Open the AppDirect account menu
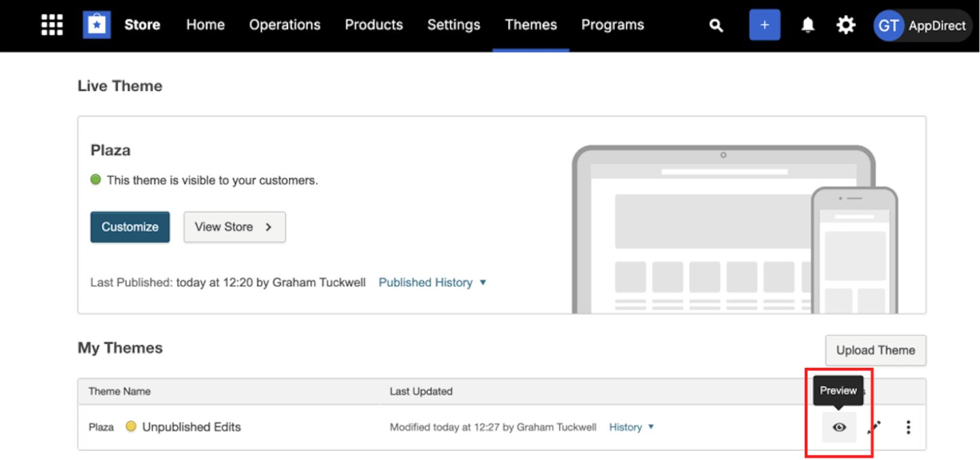The image size is (980, 460). pyautogui.click(x=922, y=26)
